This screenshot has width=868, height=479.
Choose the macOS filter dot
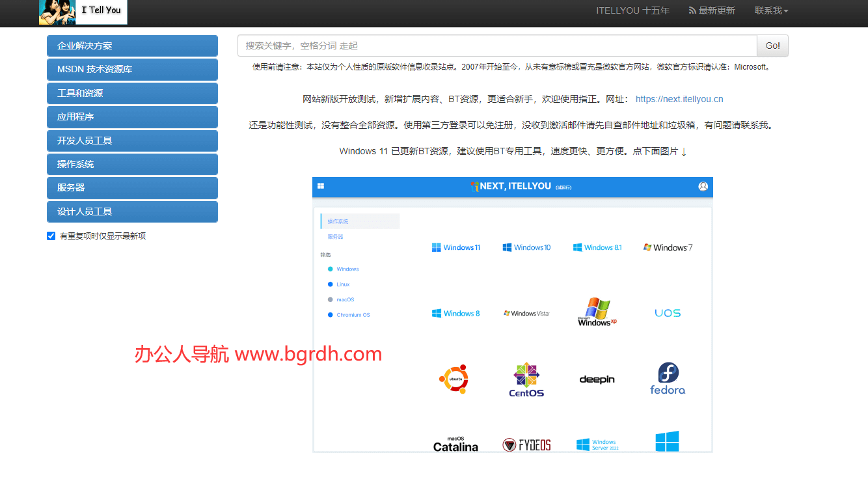point(331,299)
